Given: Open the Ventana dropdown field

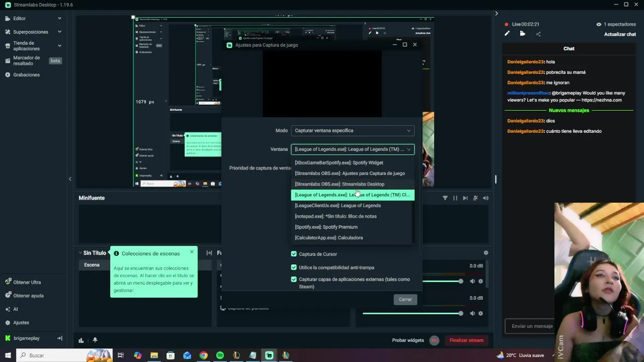Looking at the screenshot, I should [352, 149].
